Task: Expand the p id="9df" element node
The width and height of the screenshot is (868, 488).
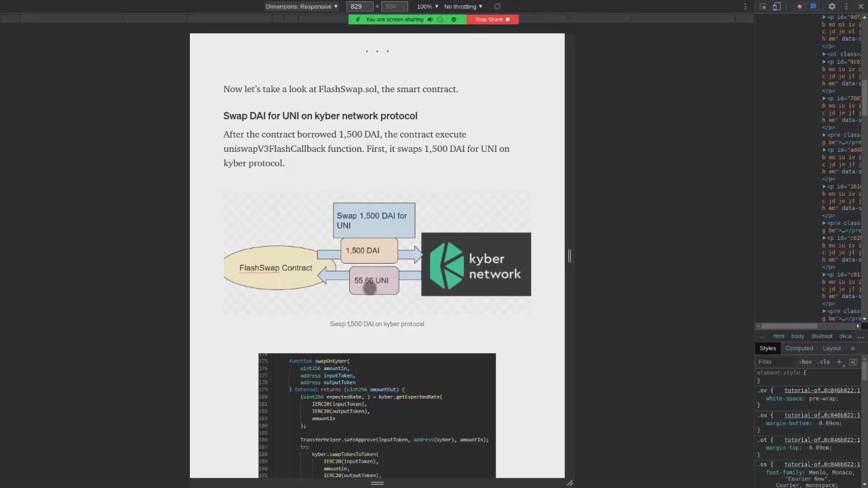Action: tap(825, 17)
